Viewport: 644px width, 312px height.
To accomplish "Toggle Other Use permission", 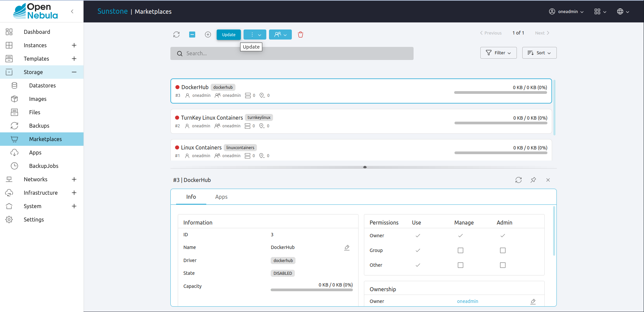I will coord(418,265).
